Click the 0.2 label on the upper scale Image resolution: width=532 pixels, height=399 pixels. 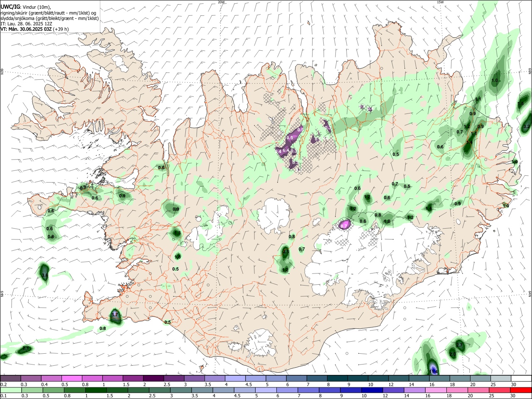point(4,384)
